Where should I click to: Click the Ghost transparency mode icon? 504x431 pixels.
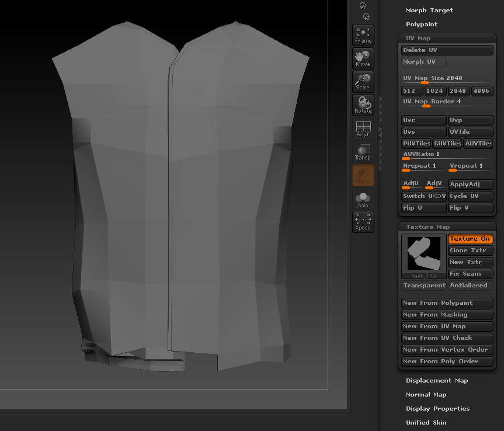(363, 175)
